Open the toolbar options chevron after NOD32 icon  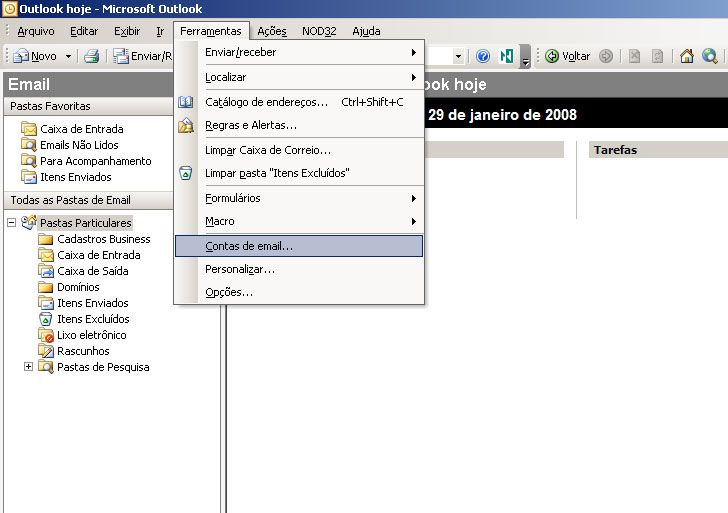point(525,56)
